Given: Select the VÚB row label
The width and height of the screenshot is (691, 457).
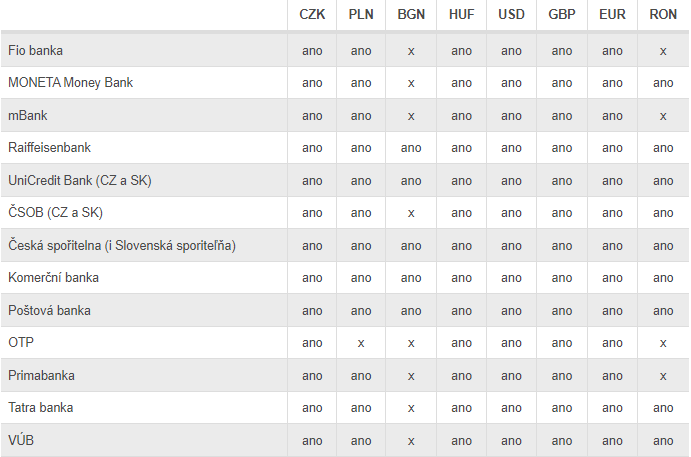Looking at the screenshot, I should point(21,440).
